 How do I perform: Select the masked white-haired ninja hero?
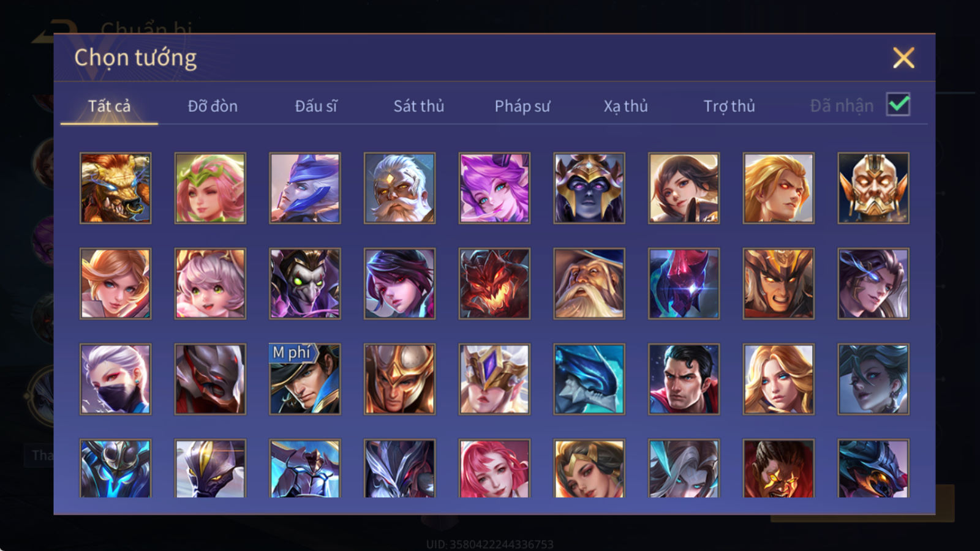[x=115, y=379]
